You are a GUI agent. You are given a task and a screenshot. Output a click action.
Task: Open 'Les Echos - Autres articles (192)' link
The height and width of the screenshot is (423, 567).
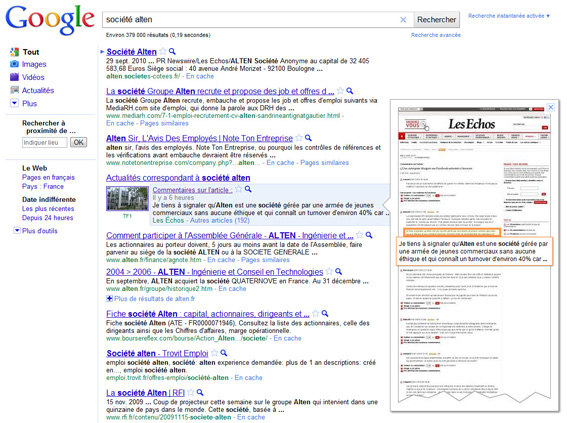click(201, 220)
